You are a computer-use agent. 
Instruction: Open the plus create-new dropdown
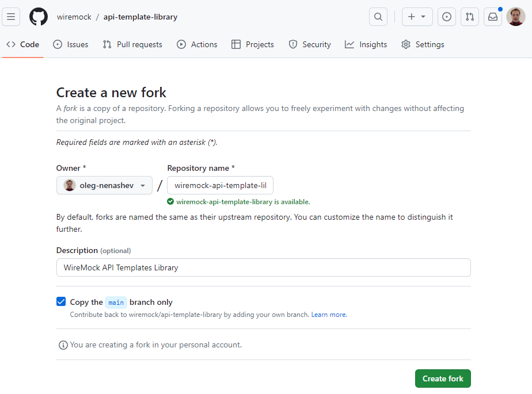pos(417,17)
